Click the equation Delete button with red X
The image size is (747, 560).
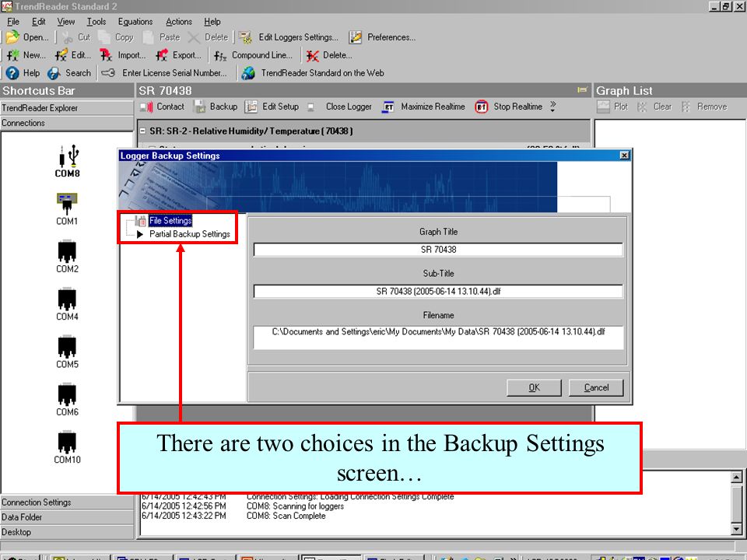329,55
